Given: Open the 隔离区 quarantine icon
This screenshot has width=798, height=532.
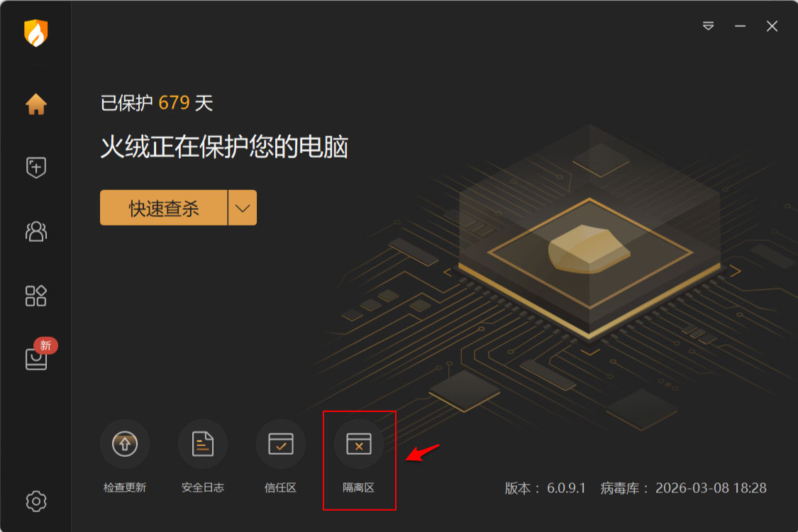Looking at the screenshot, I should [x=359, y=444].
